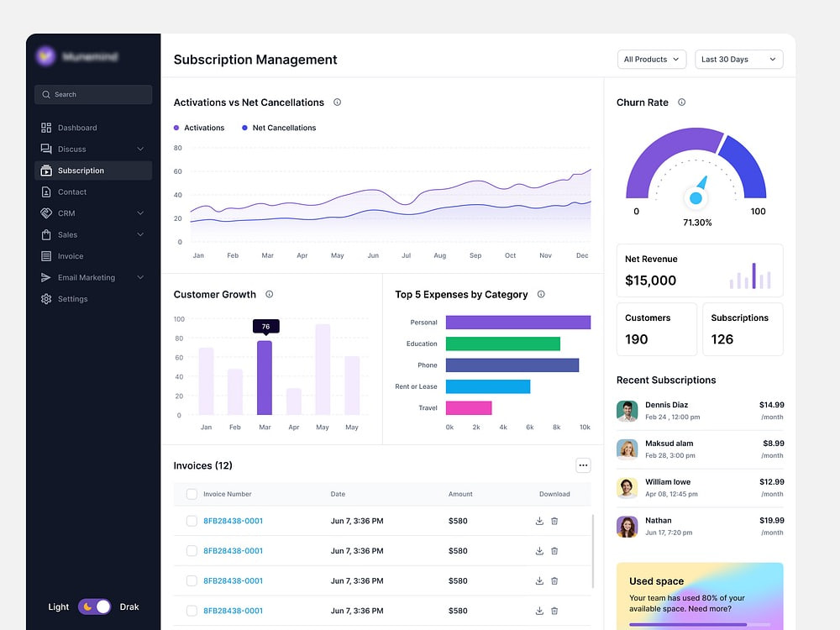Click the Used space progress bar
The width and height of the screenshot is (840, 630).
click(700, 625)
